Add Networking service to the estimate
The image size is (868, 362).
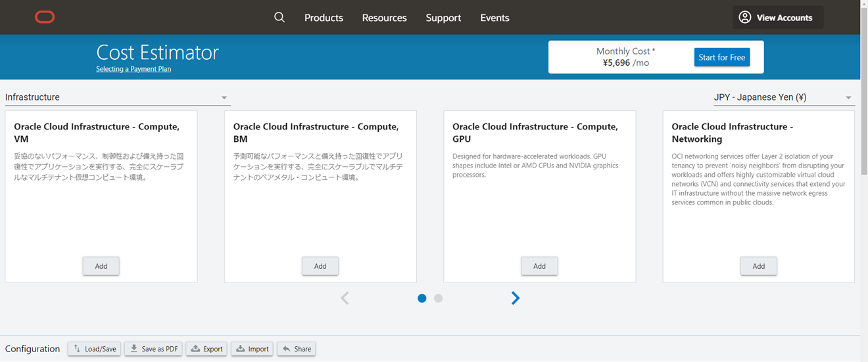758,266
